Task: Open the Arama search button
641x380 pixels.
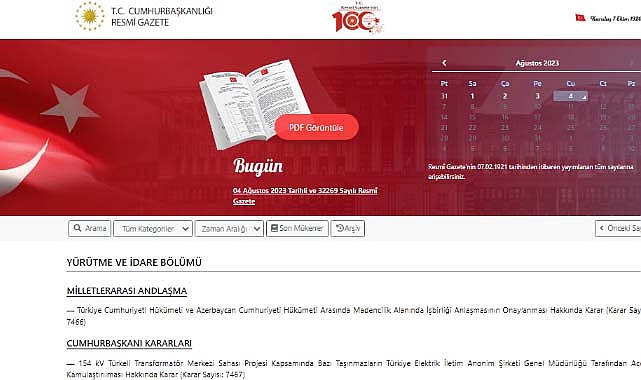Action: tap(90, 228)
